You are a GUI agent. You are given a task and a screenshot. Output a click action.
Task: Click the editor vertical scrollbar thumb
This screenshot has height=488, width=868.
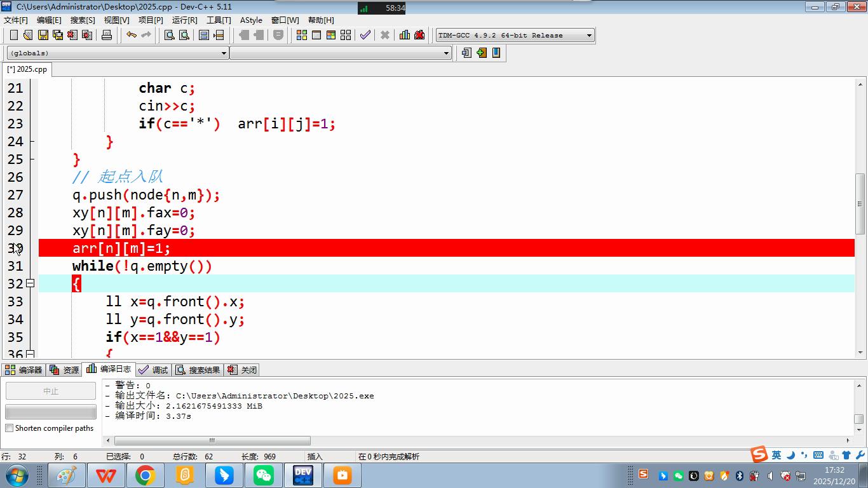click(x=860, y=204)
